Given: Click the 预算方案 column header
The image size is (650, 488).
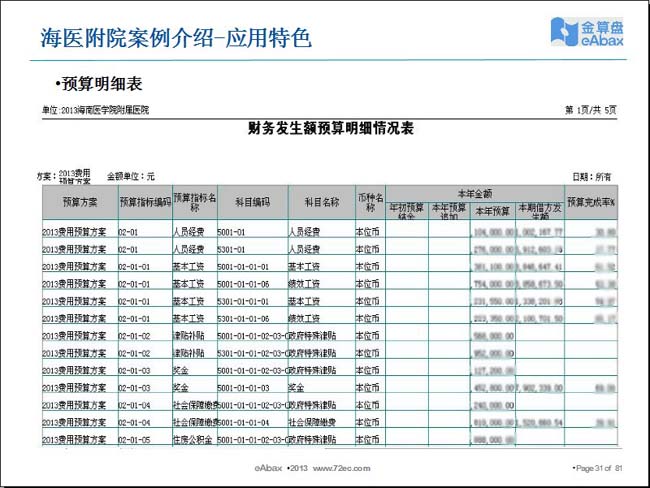Looking at the screenshot, I should 80,202.
